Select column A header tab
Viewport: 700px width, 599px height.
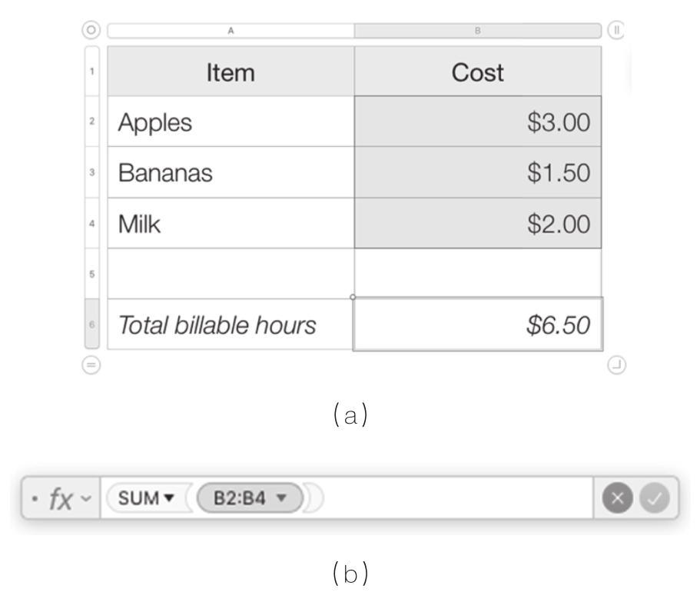231,31
